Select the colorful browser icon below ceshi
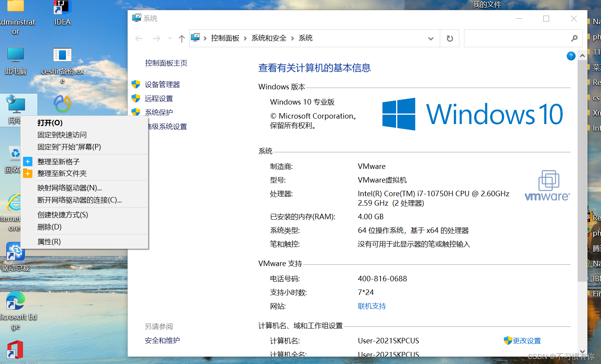 pos(62,104)
